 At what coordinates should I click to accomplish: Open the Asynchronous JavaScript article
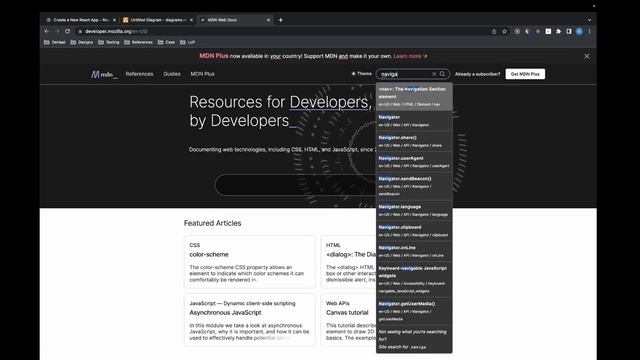pos(225,312)
